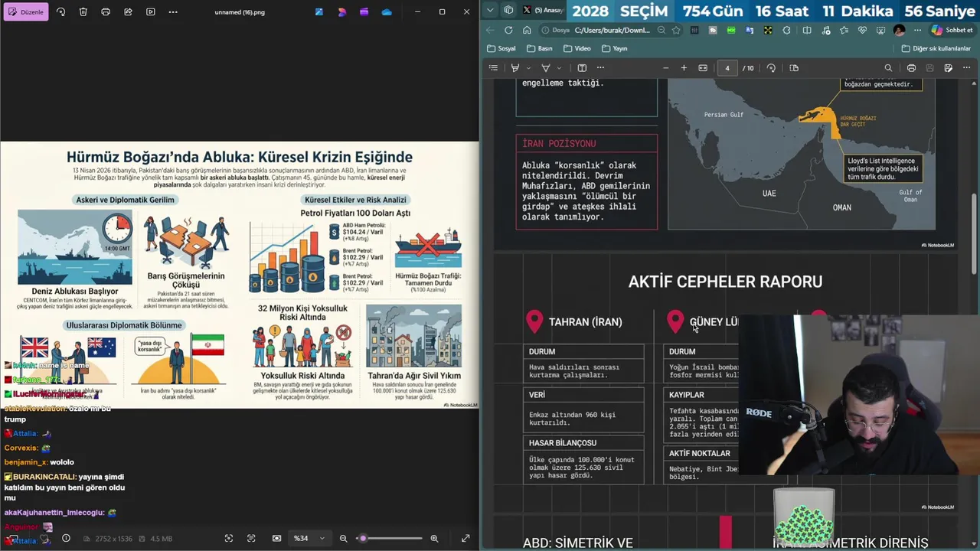Open the Basın bookmarks folder

coord(539,48)
